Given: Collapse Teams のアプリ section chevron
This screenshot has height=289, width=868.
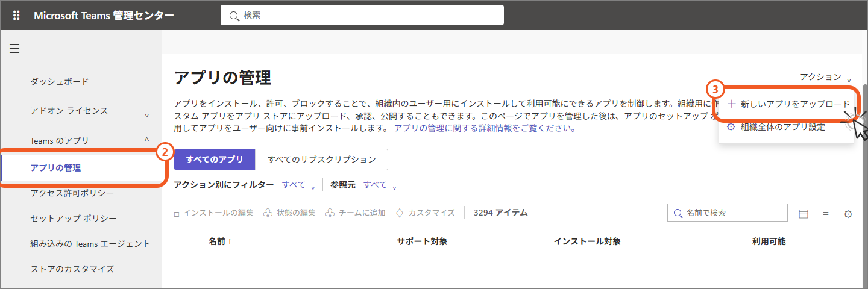Looking at the screenshot, I should click(x=147, y=140).
